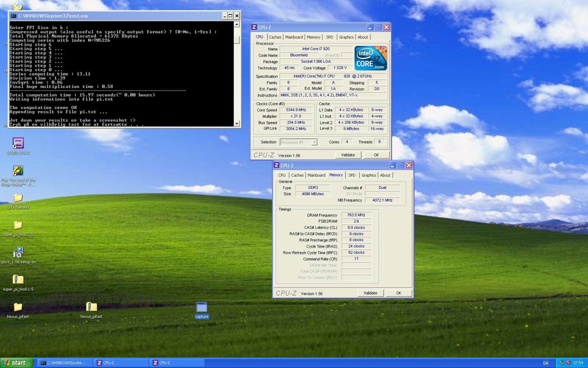This screenshot has height=368, width=588.
Task: Click the Command Rate 1T value
Action: (356, 259)
